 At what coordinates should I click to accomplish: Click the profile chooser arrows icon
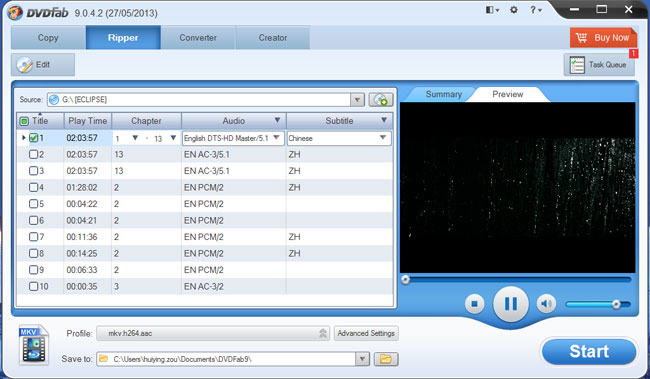pyautogui.click(x=323, y=333)
